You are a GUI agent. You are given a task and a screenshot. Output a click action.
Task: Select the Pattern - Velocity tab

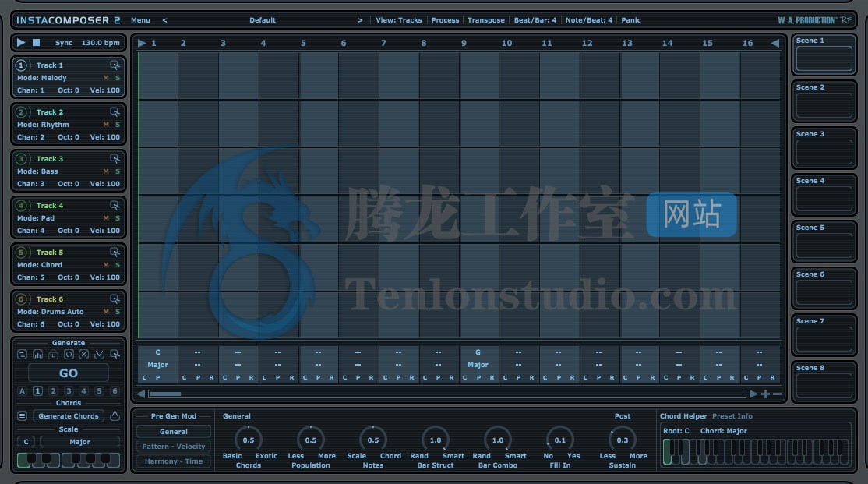click(174, 447)
